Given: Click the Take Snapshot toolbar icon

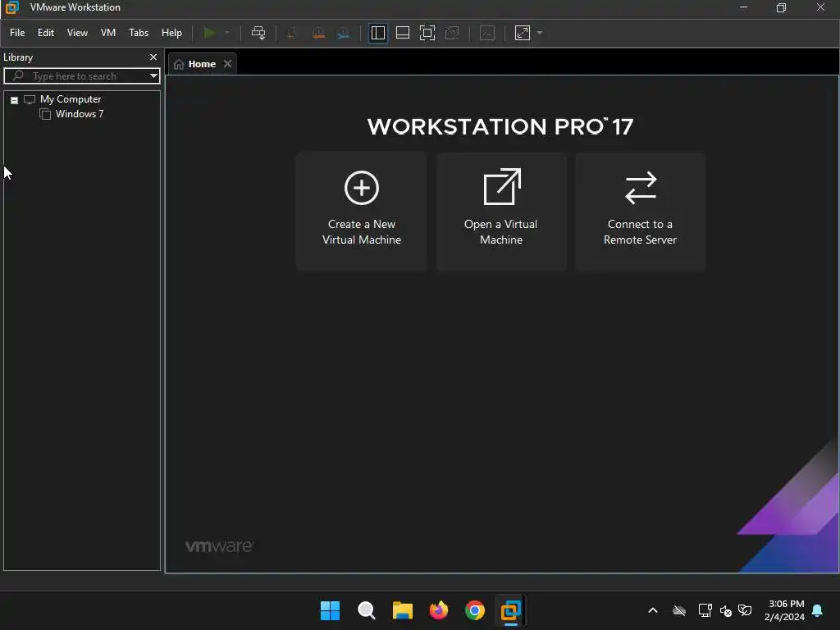Looking at the screenshot, I should (293, 33).
